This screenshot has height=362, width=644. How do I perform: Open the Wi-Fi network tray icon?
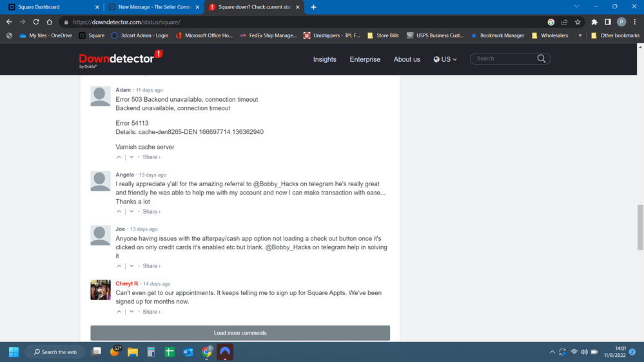click(x=574, y=352)
